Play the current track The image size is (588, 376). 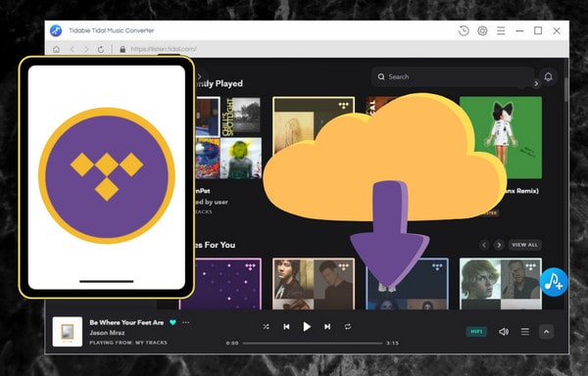(x=307, y=327)
